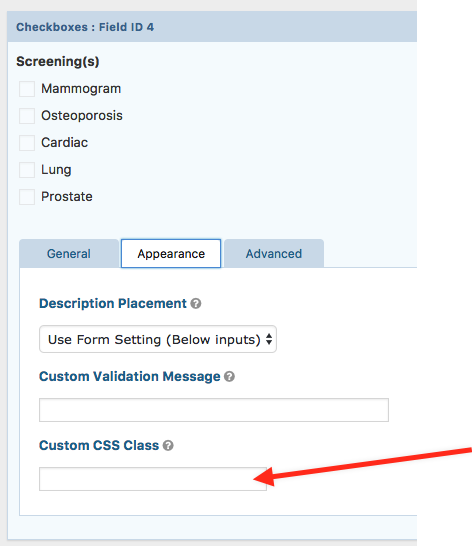Select the Lung checkbox

(27, 170)
